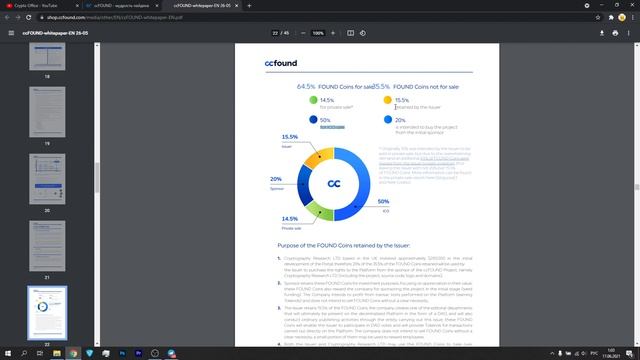Screen dimensions: 640x360
Task: Click the thumbnail sidebar scrollbar
Action: [x=97, y=178]
